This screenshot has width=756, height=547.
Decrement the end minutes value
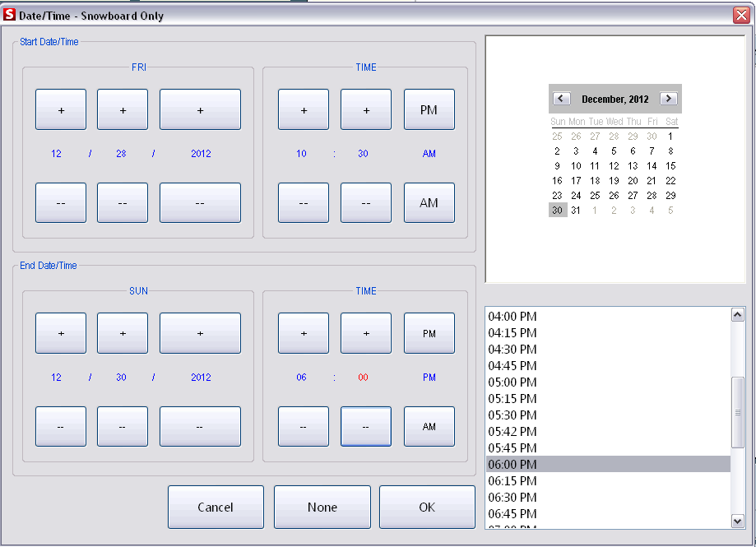[365, 426]
